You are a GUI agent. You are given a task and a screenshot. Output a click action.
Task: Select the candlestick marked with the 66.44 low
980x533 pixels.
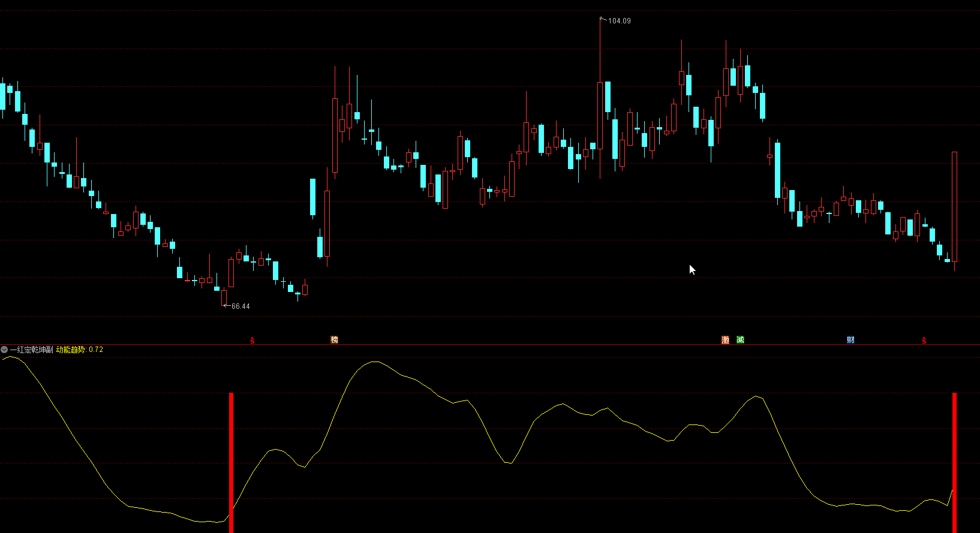(x=224, y=297)
